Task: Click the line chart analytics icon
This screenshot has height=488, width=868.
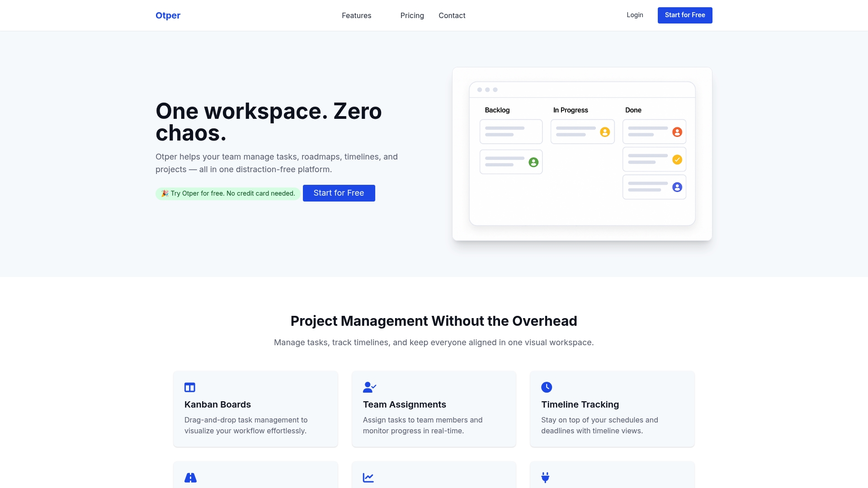Action: [x=368, y=478]
